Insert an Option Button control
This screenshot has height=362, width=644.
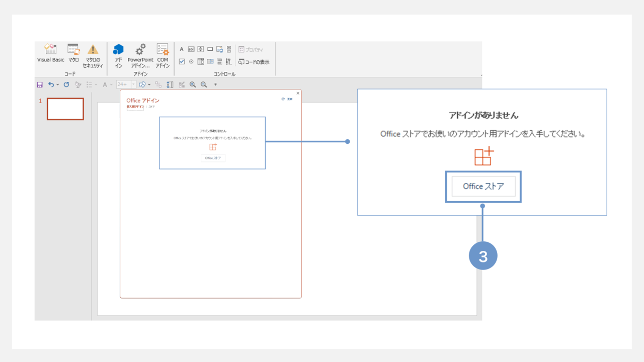(x=191, y=62)
